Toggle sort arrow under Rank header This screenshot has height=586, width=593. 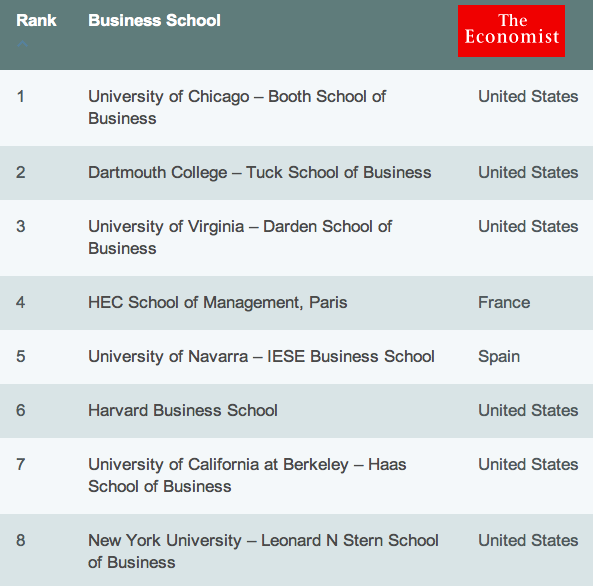click(22, 44)
